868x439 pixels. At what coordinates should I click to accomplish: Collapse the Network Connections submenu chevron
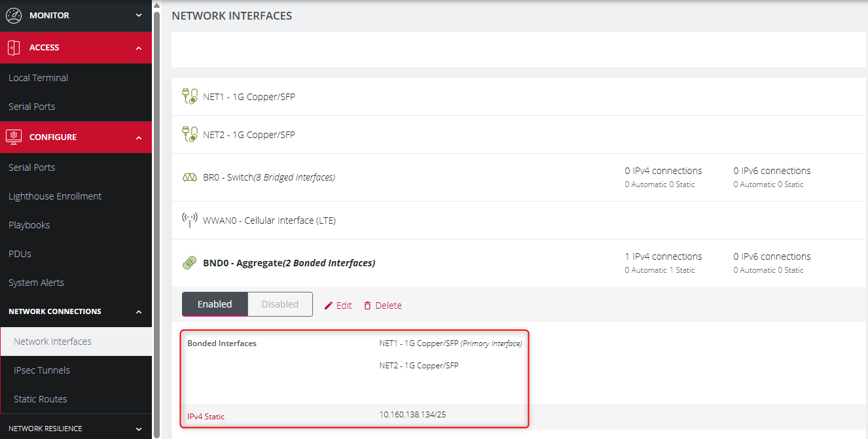point(139,312)
